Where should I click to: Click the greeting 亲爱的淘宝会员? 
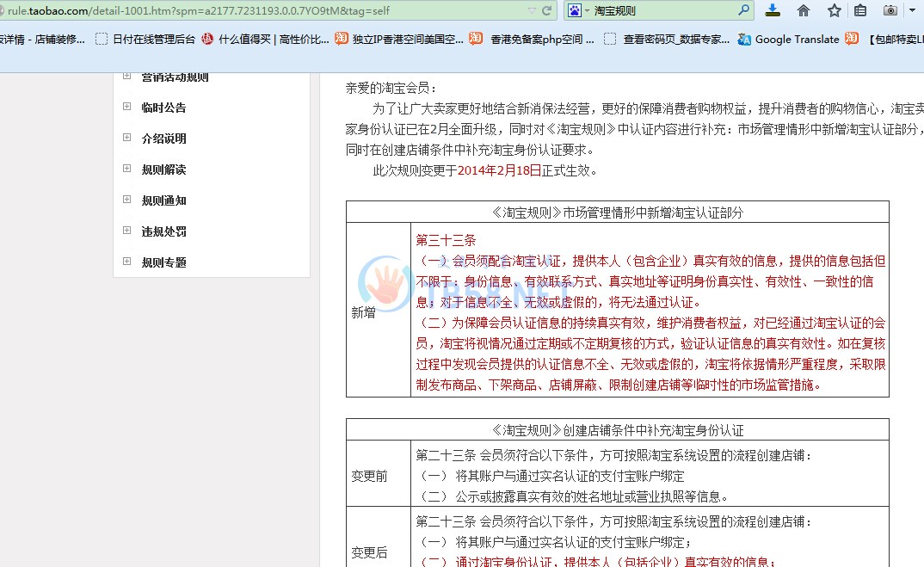pos(391,89)
